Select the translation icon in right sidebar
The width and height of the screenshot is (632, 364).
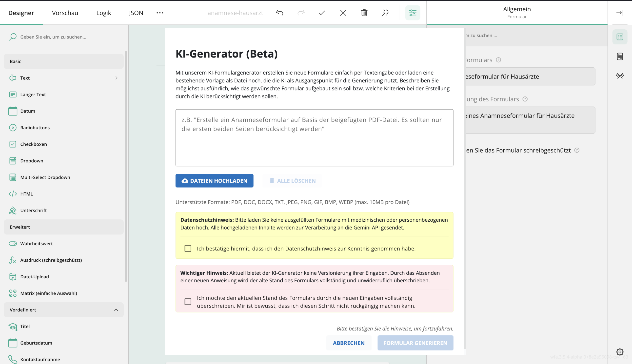point(619,76)
